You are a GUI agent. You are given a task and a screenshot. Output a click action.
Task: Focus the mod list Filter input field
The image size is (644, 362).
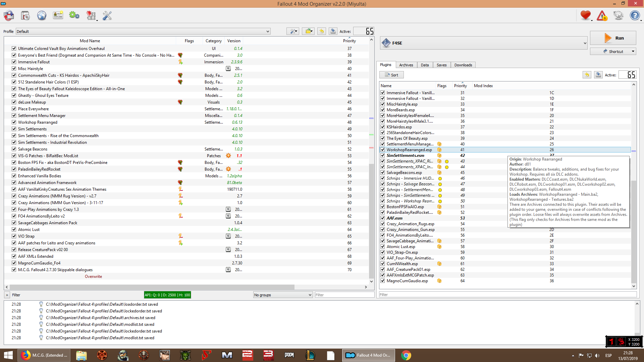click(344, 295)
